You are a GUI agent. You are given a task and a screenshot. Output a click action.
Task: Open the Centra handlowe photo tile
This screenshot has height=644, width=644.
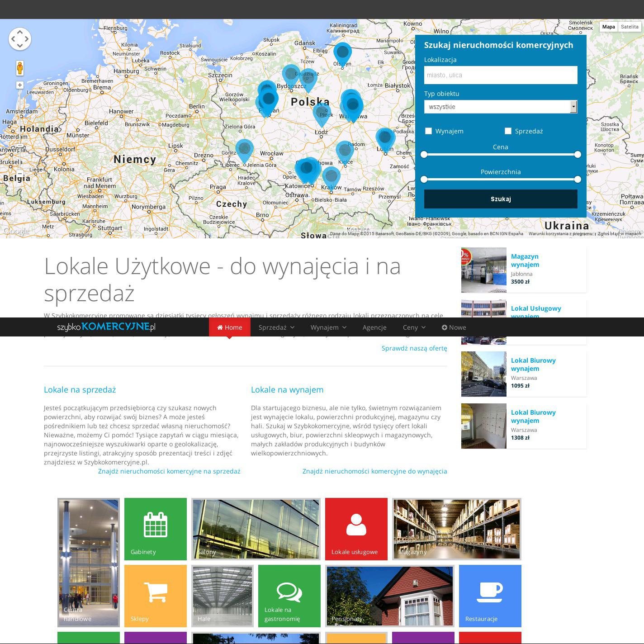pos(89,563)
